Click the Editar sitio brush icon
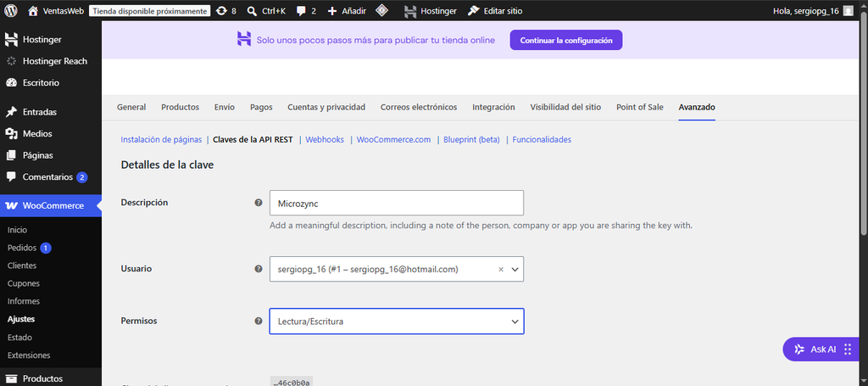The height and width of the screenshot is (386, 868). (473, 10)
